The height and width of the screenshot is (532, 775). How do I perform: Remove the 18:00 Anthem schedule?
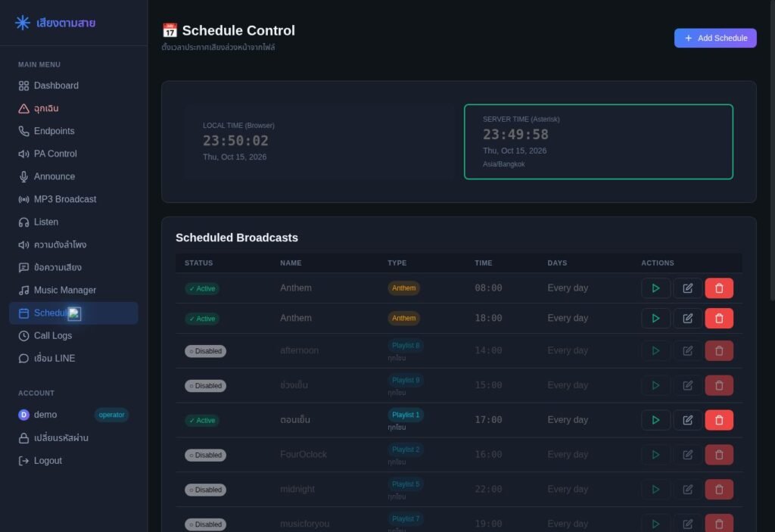click(719, 319)
